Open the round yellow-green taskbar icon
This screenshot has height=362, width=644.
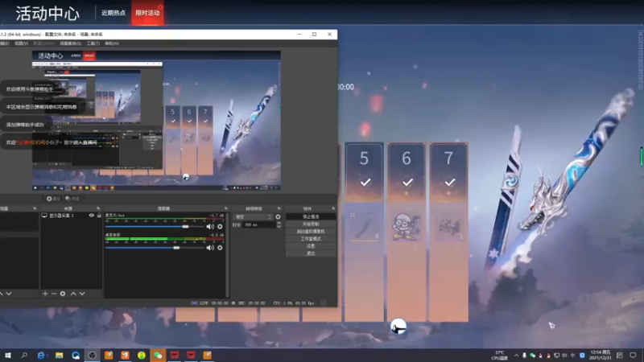pyautogui.click(x=142, y=355)
